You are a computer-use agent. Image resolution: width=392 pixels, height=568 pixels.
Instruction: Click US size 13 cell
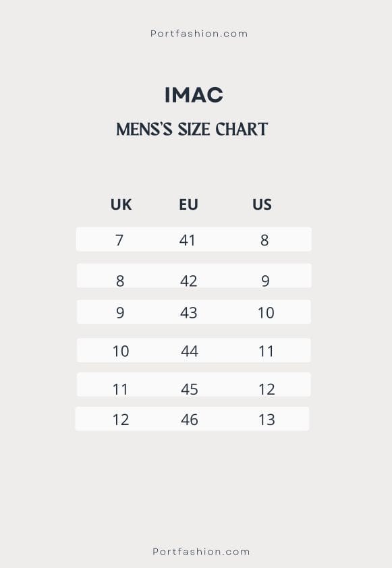click(x=267, y=420)
